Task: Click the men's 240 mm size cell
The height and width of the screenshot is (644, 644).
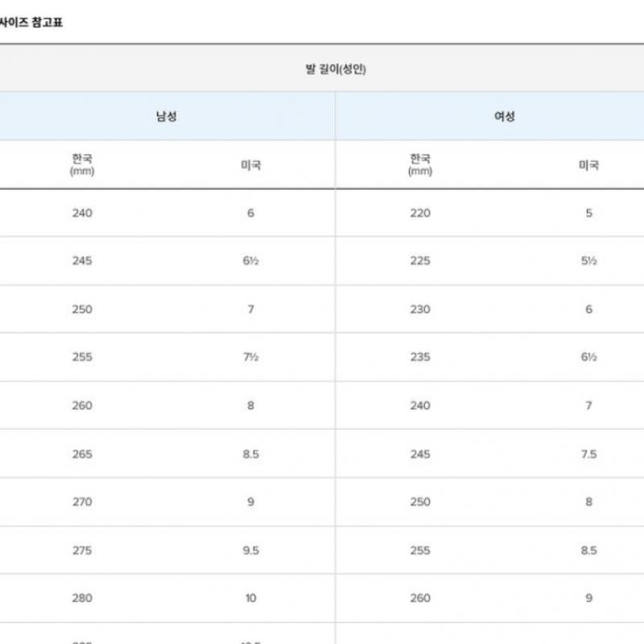Action: point(82,213)
